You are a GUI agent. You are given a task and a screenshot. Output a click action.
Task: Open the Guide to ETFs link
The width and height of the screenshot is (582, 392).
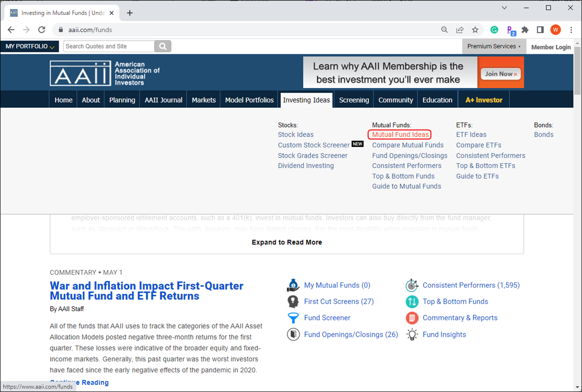(x=478, y=176)
